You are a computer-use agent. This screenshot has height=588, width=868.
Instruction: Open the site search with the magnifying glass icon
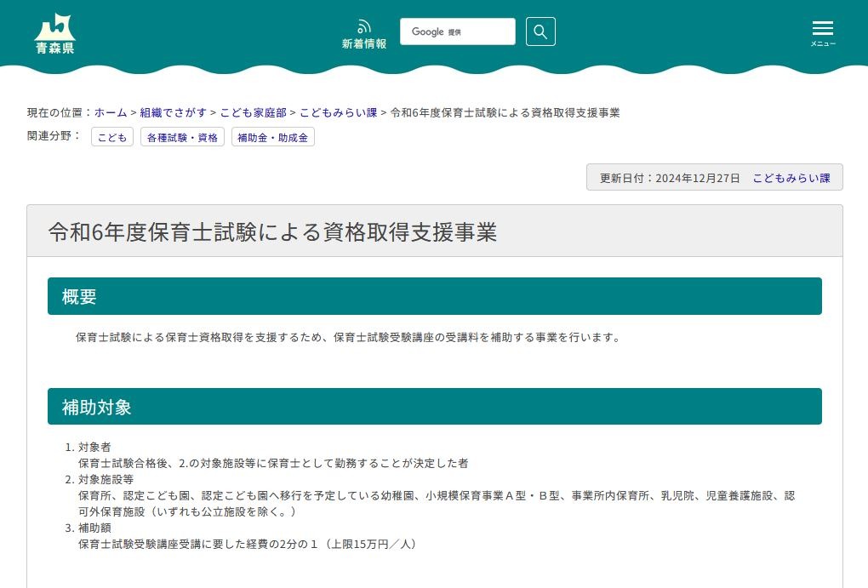point(540,31)
